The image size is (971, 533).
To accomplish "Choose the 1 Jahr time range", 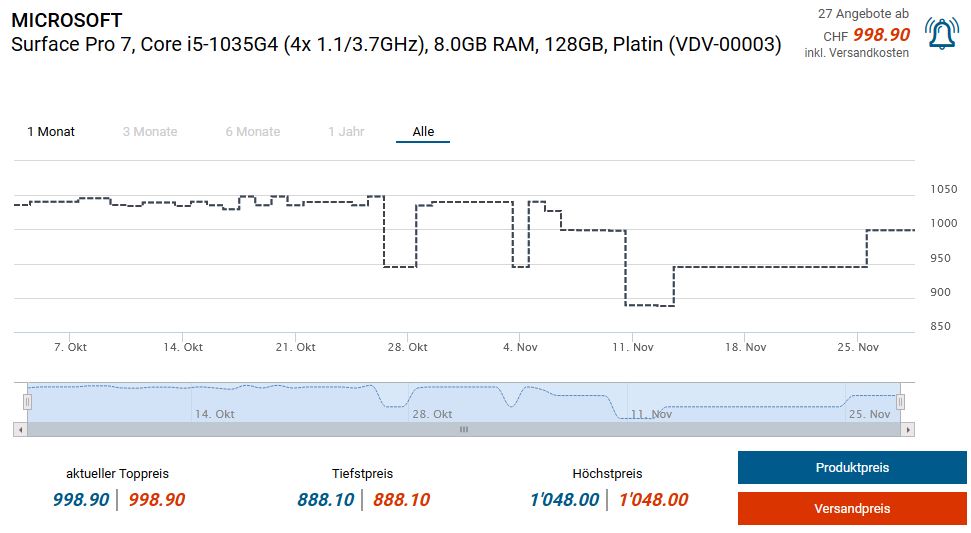I will [x=346, y=132].
